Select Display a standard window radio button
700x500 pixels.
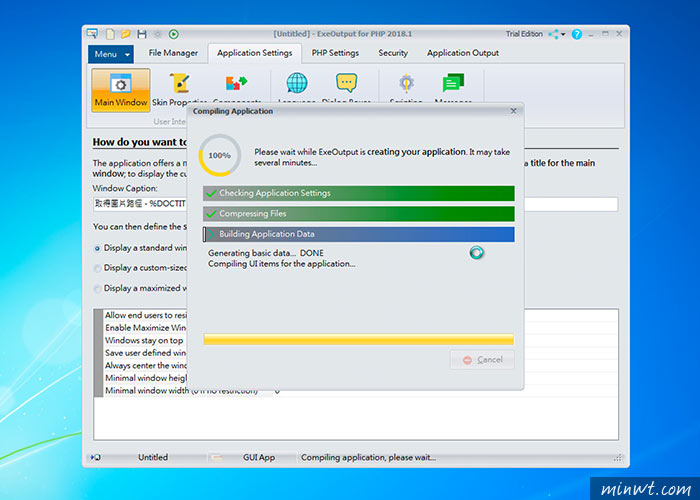click(x=97, y=248)
